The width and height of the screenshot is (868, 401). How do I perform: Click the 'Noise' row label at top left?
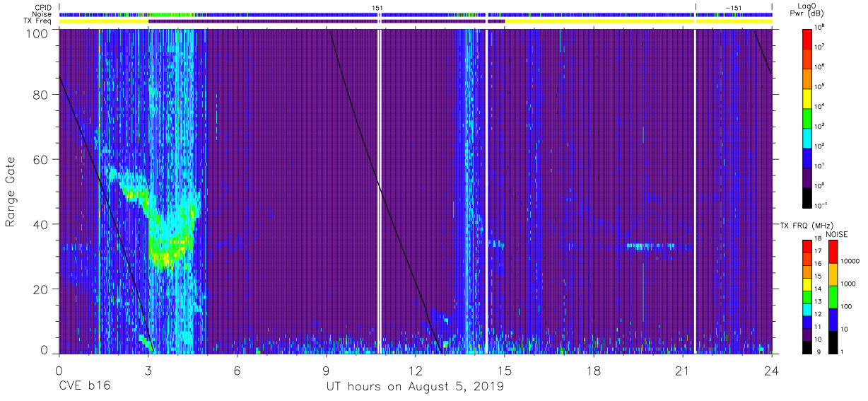[42, 14]
